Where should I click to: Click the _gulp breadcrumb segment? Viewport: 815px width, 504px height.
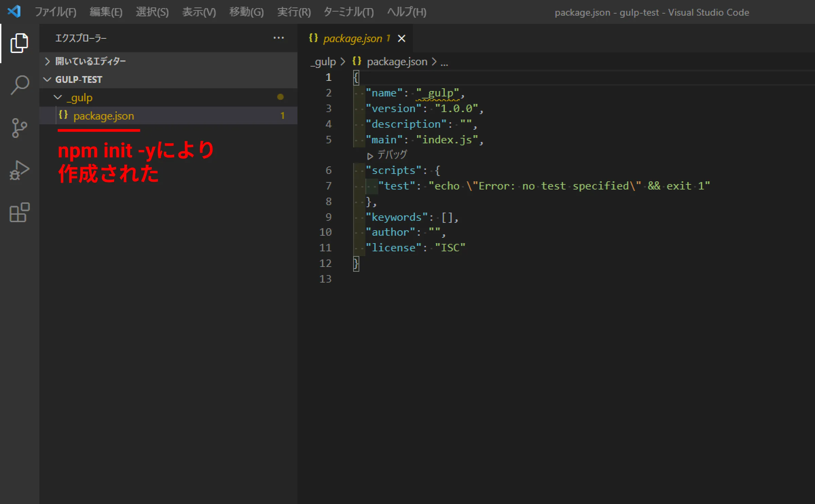pyautogui.click(x=323, y=62)
